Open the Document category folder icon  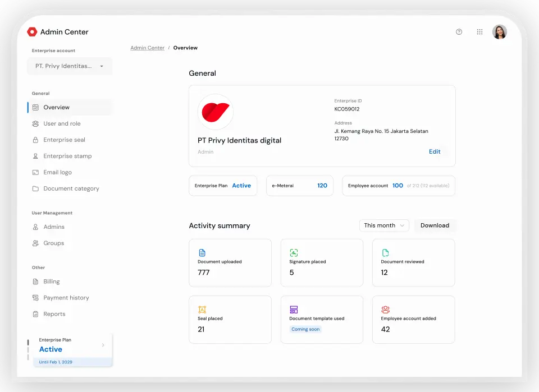pos(35,188)
